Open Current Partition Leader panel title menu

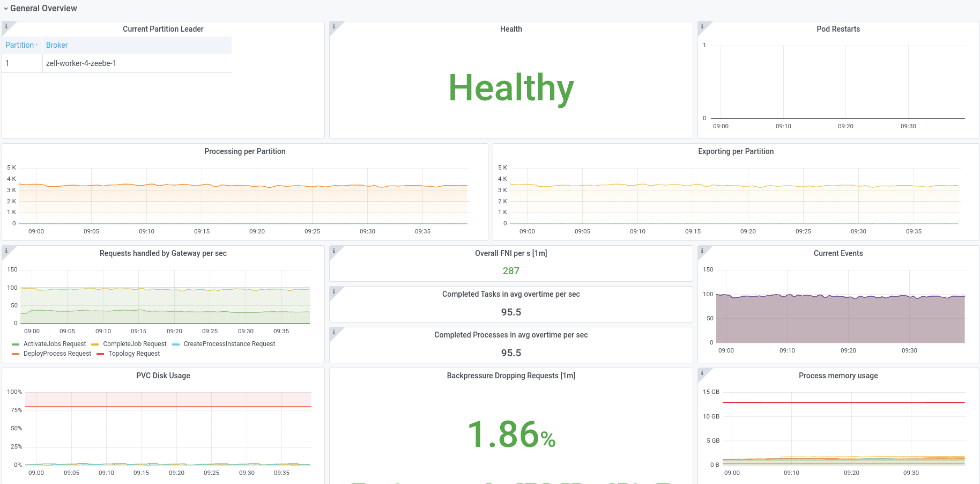point(163,29)
